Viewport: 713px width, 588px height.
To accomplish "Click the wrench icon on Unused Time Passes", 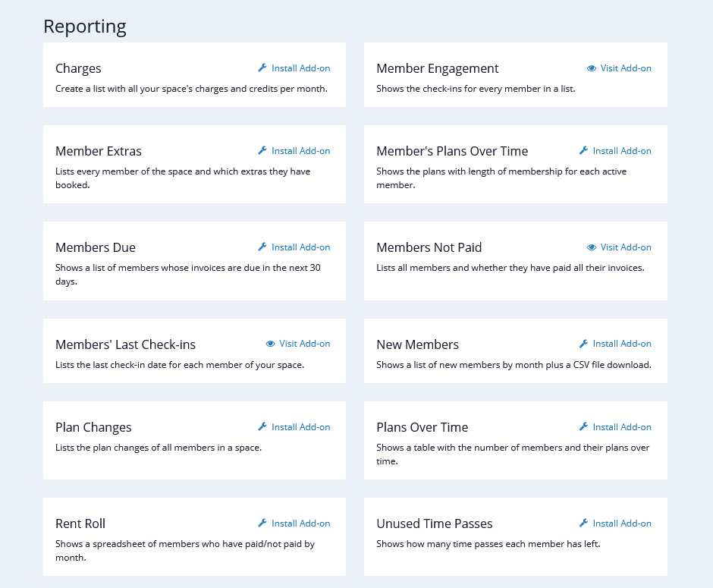I will click(x=583, y=523).
